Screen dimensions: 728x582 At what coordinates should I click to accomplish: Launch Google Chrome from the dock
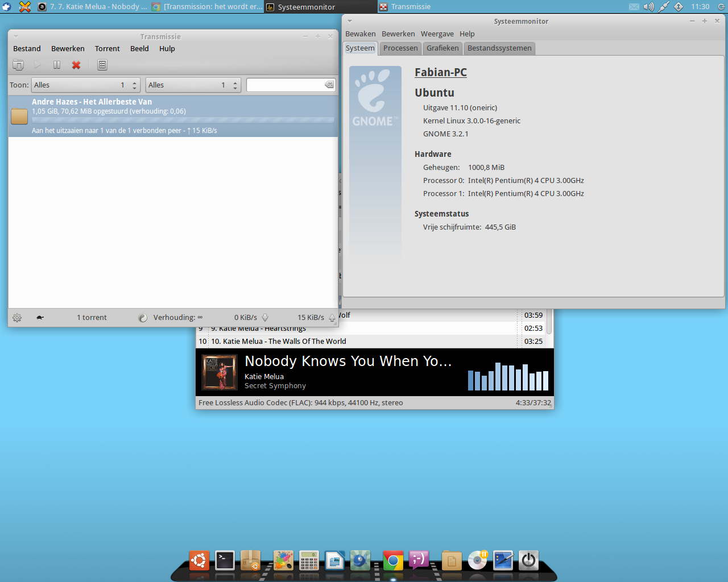point(393,561)
